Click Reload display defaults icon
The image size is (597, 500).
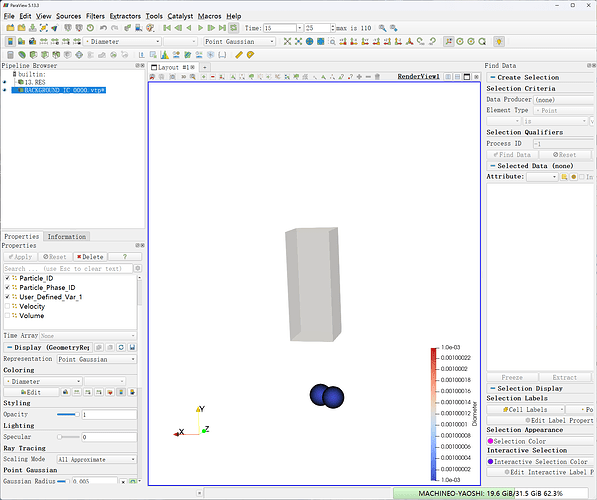point(121,347)
